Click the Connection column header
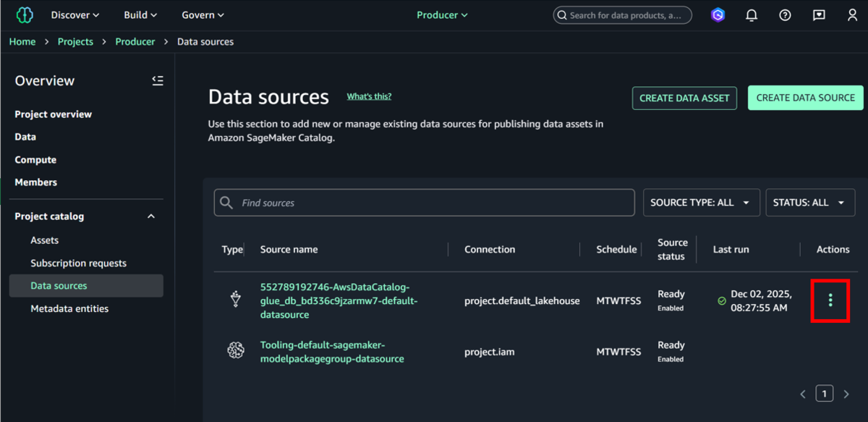This screenshot has width=868, height=422. pos(490,249)
